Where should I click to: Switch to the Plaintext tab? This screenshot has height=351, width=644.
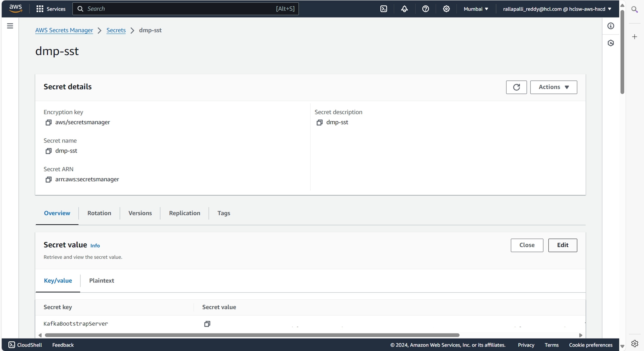tap(102, 281)
